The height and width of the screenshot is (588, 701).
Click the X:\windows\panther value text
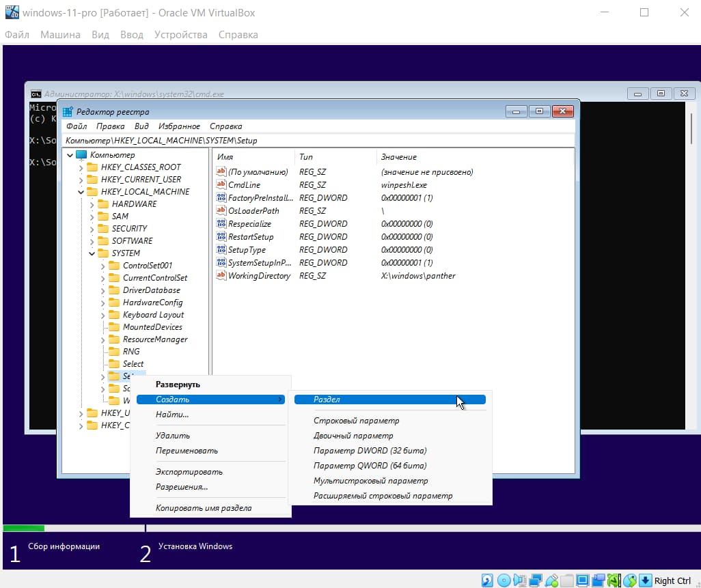(418, 276)
